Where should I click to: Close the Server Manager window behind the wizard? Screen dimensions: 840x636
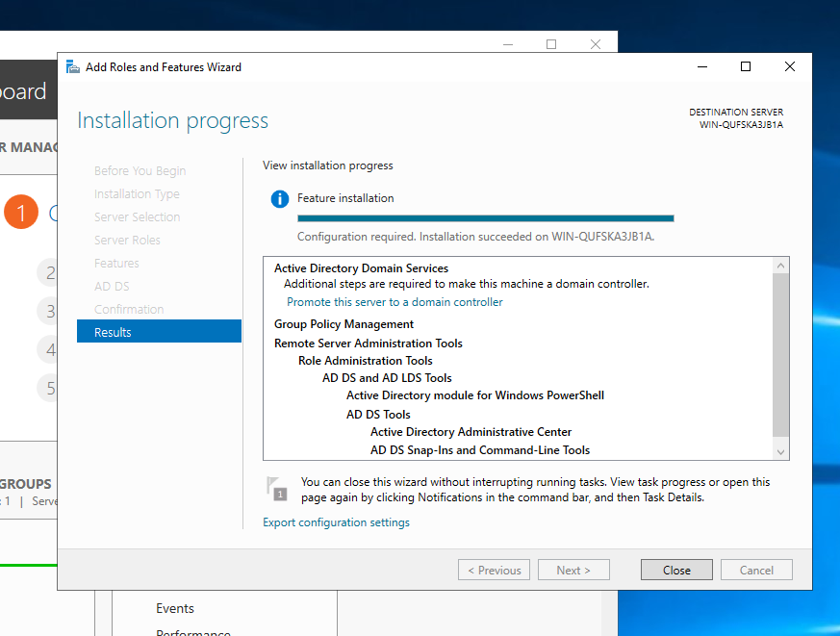click(x=596, y=44)
